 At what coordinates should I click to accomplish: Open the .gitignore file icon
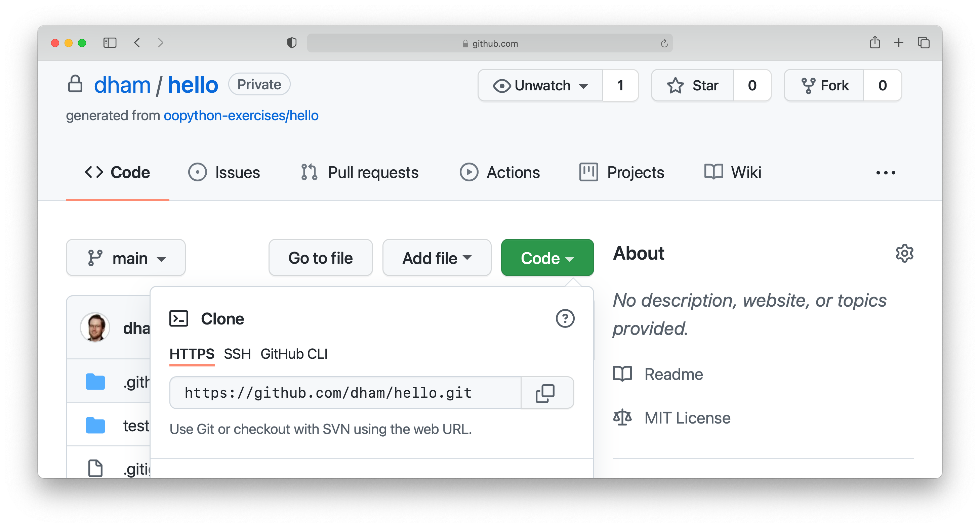(x=95, y=468)
